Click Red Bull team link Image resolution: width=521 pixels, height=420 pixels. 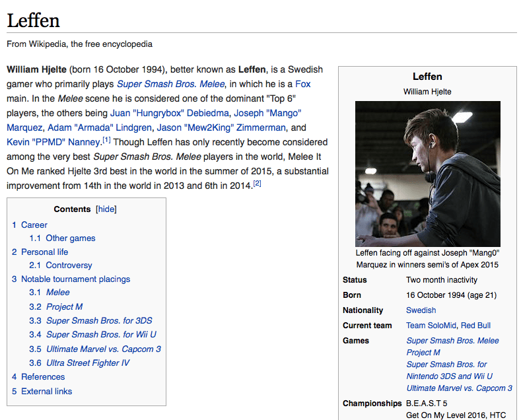click(475, 326)
